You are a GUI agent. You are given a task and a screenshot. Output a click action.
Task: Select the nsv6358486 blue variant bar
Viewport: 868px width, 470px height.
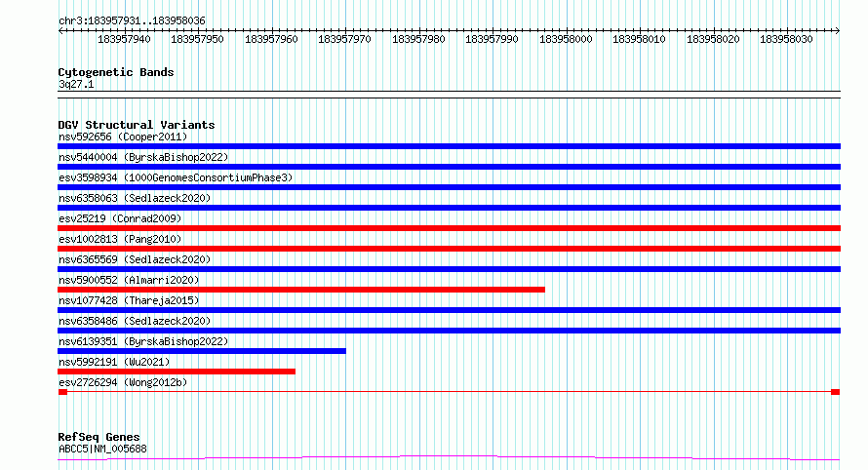point(449,331)
